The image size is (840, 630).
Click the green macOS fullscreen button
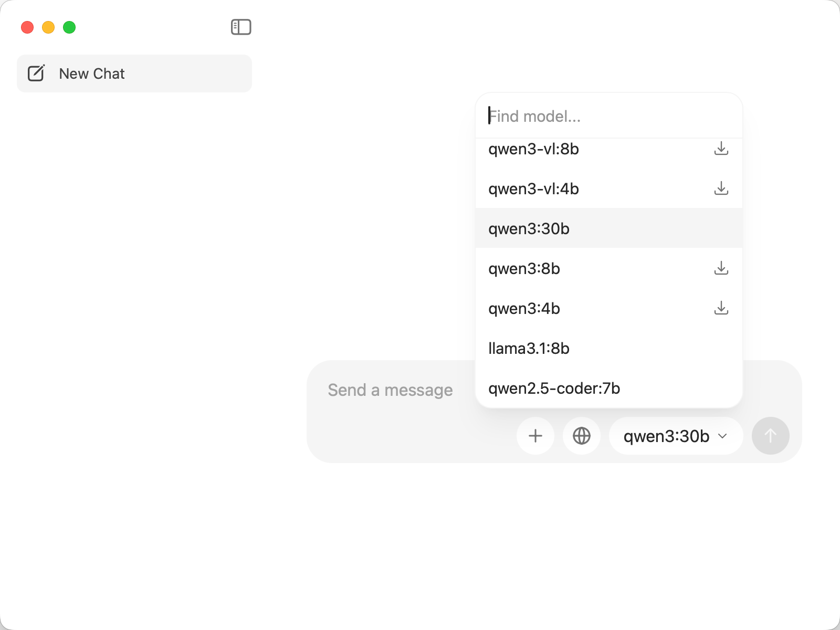(x=69, y=27)
